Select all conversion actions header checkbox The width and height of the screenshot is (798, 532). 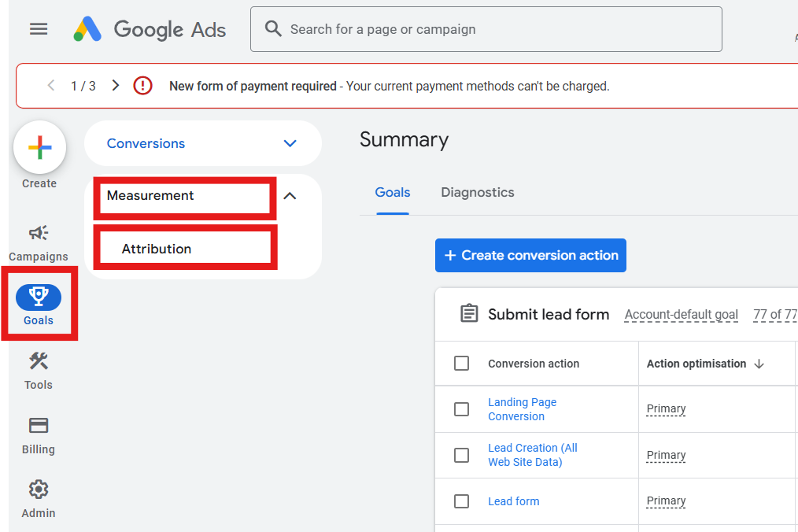click(462, 363)
